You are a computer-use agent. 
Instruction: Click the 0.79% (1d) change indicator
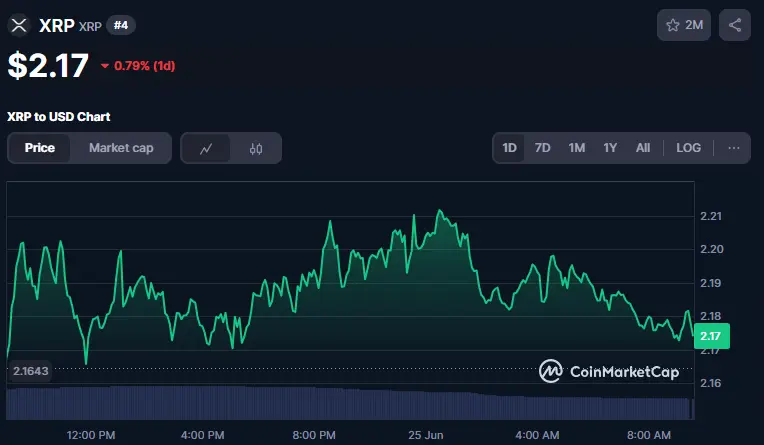[138, 66]
